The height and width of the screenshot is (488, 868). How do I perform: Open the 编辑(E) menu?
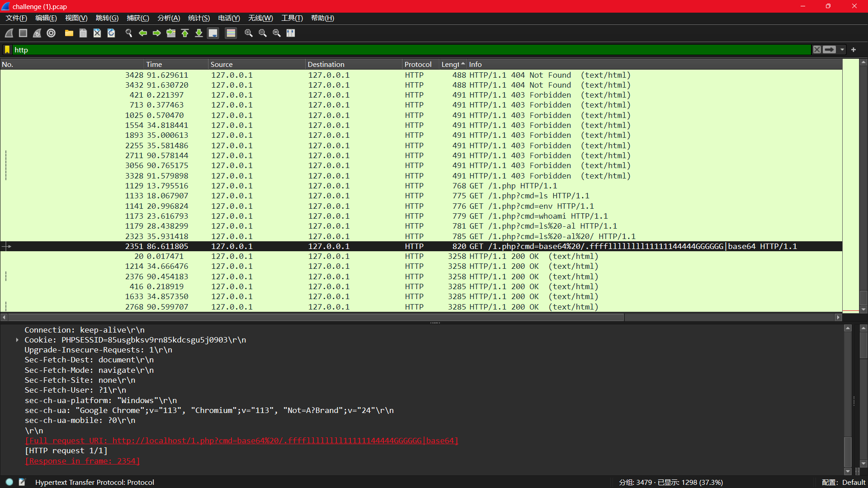[46, 18]
